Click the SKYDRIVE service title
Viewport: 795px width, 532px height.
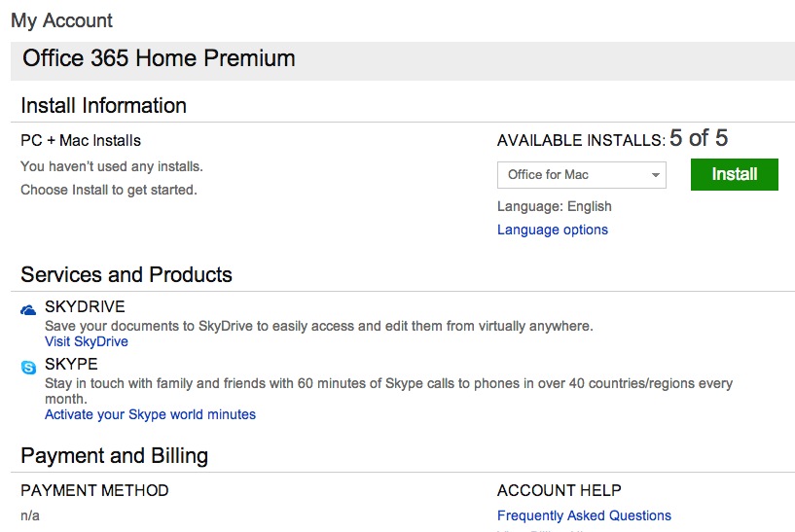pos(85,306)
